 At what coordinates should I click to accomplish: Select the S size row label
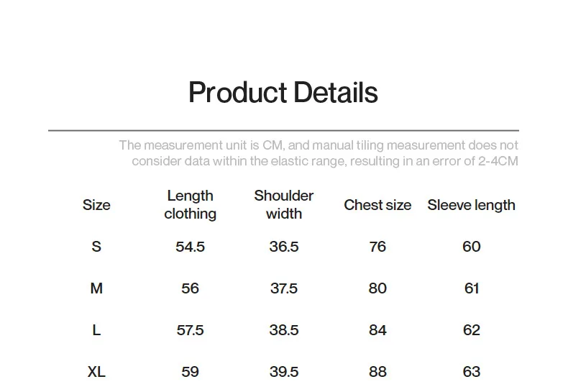(96, 247)
